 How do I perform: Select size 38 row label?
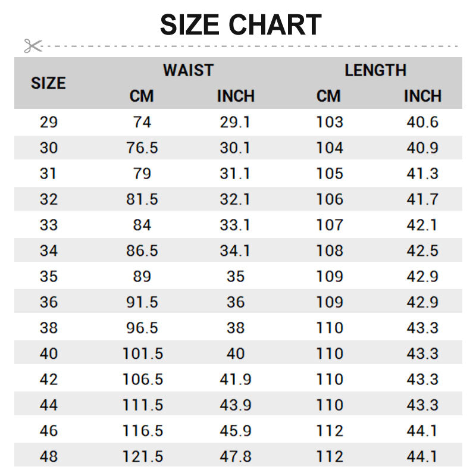pyautogui.click(x=49, y=328)
